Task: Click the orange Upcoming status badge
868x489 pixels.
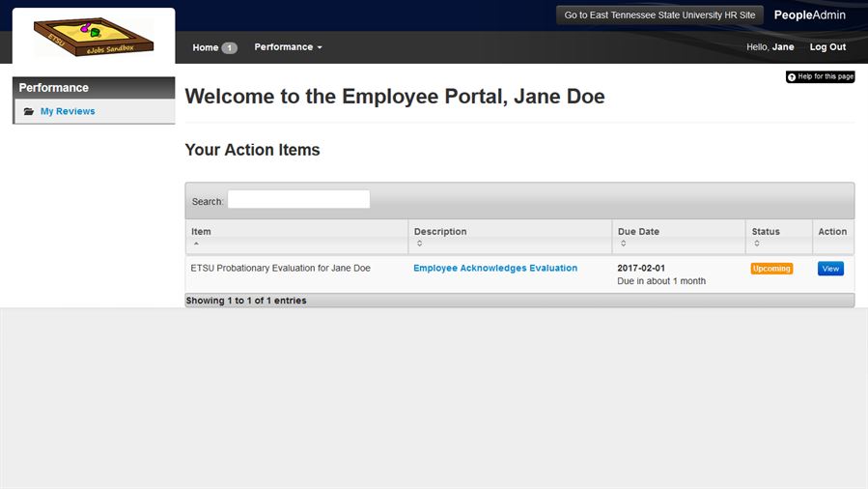Action: (771, 269)
